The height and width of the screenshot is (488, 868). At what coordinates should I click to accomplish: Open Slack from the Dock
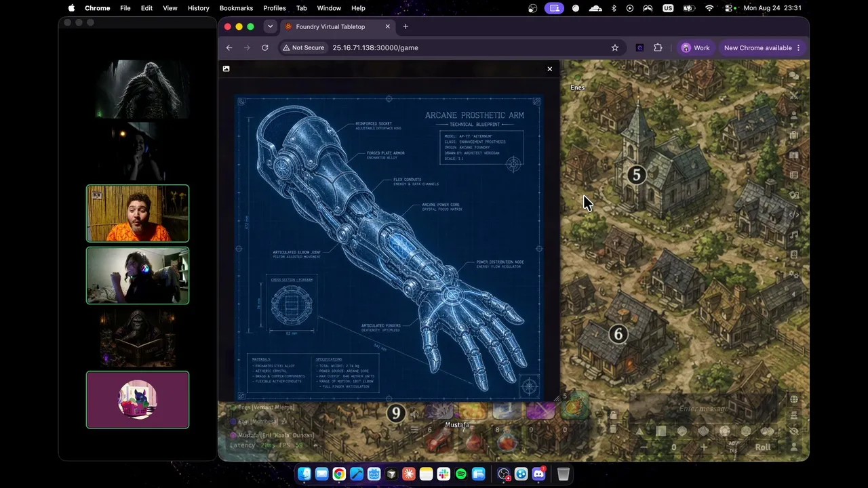[443, 474]
